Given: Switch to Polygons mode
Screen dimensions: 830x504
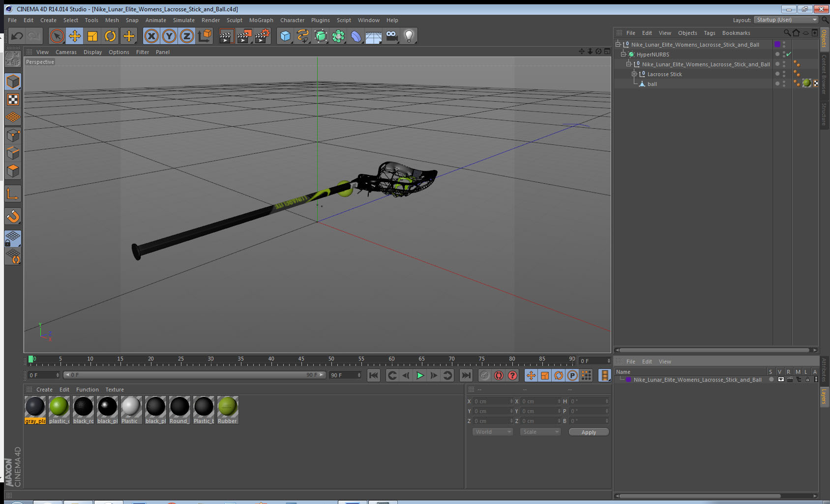Looking at the screenshot, I should pyautogui.click(x=13, y=170).
